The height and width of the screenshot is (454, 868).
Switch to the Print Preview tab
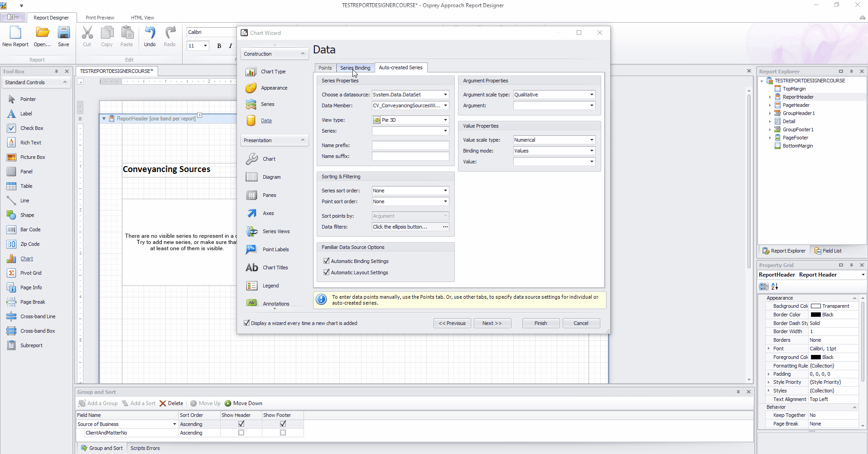tap(100, 18)
